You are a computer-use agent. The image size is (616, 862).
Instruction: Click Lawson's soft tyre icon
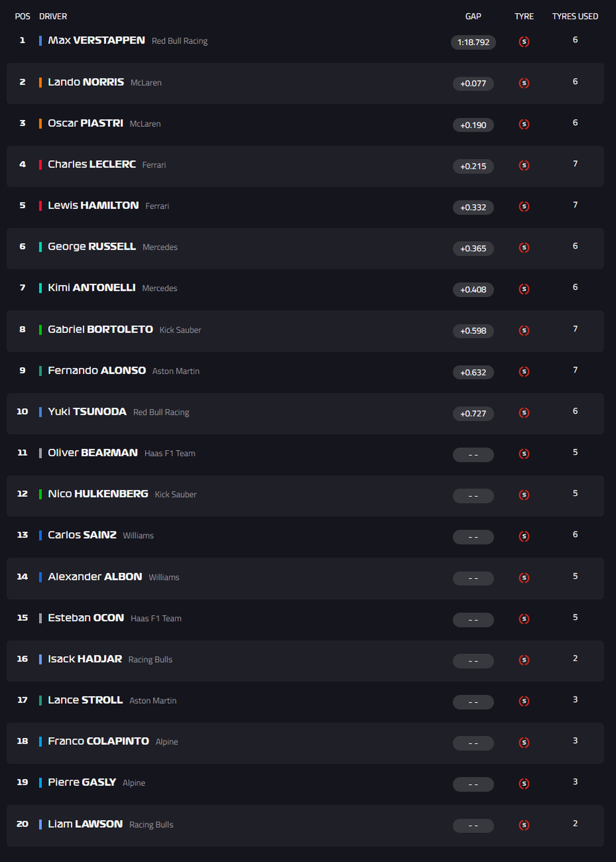[x=524, y=825]
